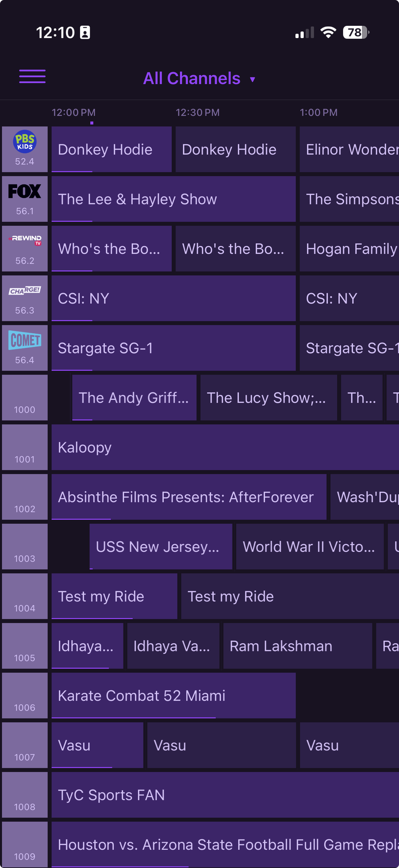Expand the All Channels dropdown

pos(199,78)
